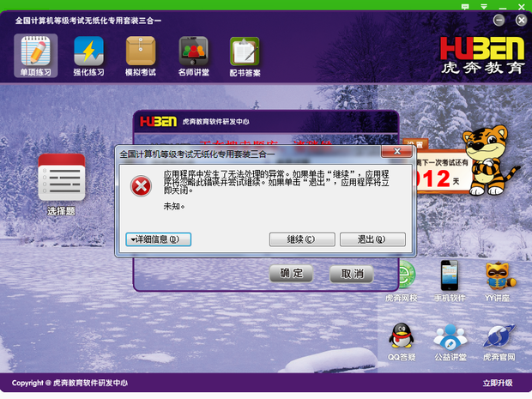532x399 pixels.
Task: Click the 确定 button in HUBEN dialog
Action: tap(291, 274)
